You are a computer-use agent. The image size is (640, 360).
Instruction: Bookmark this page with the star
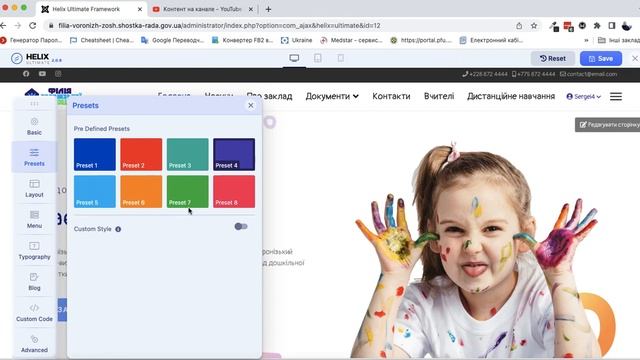(x=534, y=26)
